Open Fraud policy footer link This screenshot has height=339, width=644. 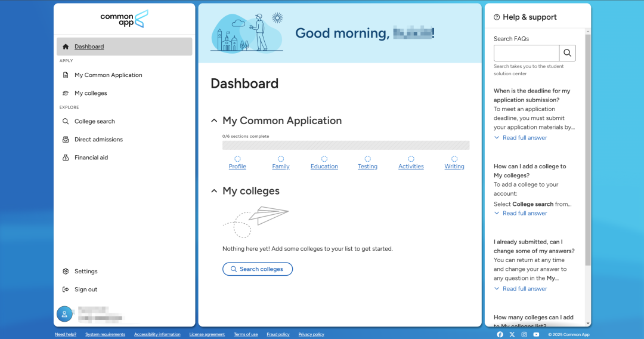pos(278,334)
